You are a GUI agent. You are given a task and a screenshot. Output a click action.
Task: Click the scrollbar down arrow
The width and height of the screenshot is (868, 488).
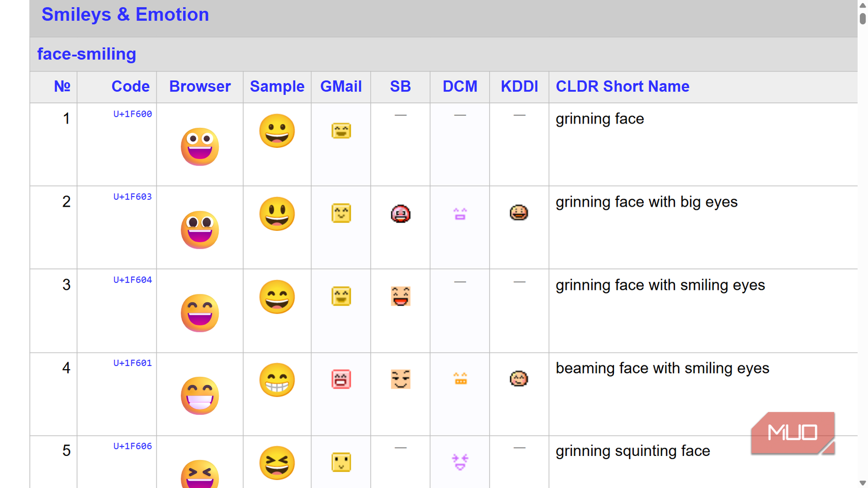click(x=862, y=483)
